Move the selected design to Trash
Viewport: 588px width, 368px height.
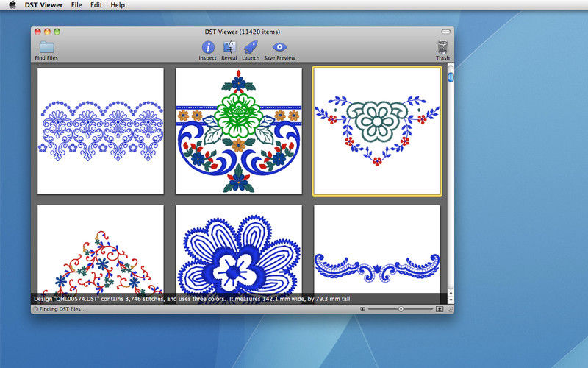442,47
